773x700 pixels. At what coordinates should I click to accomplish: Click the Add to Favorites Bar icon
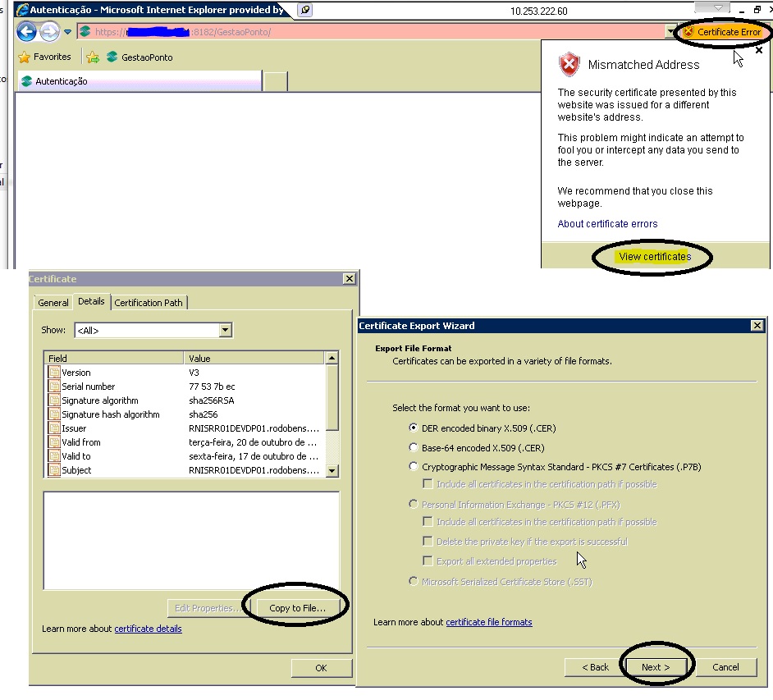click(93, 57)
